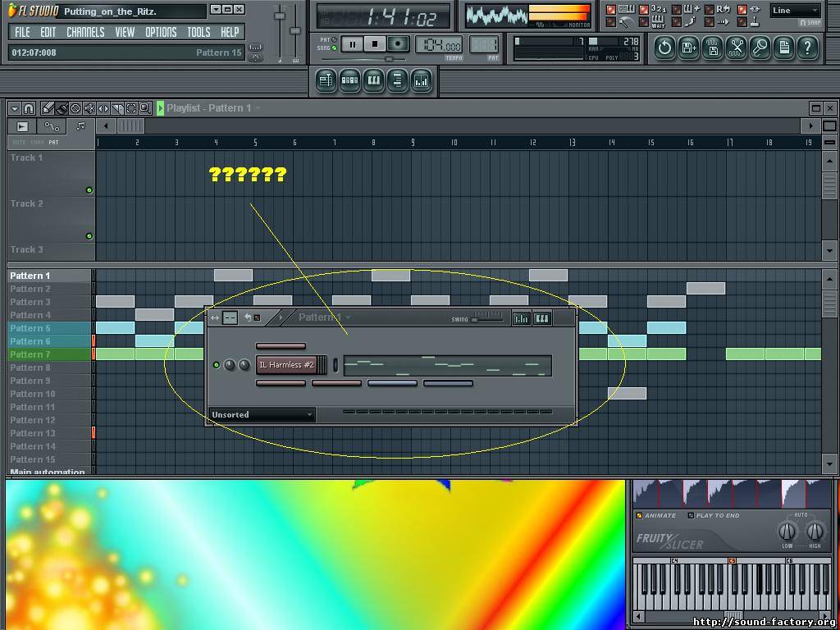
Task: Open the Playlist options menu arrow
Action: coord(15,109)
